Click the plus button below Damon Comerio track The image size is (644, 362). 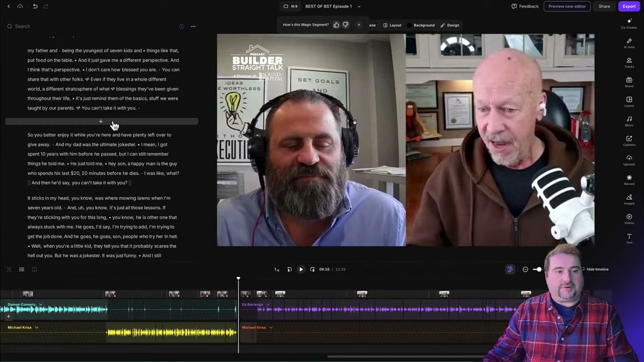coord(8,316)
